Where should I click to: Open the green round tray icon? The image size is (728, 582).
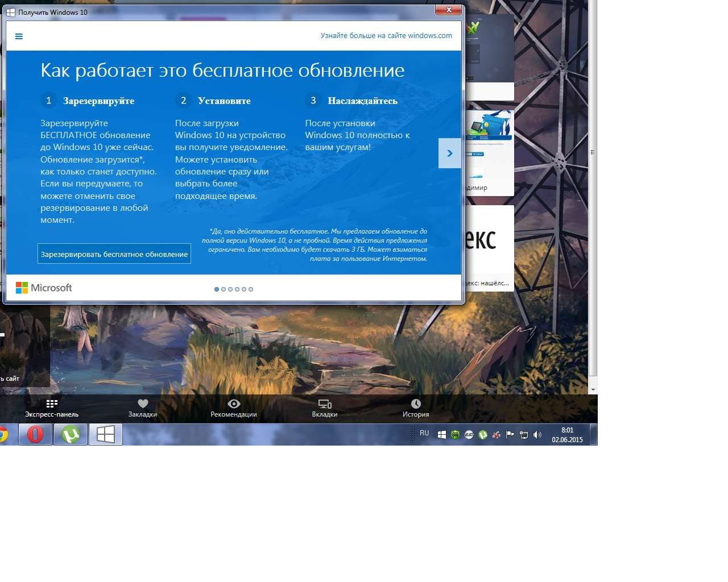click(x=455, y=435)
